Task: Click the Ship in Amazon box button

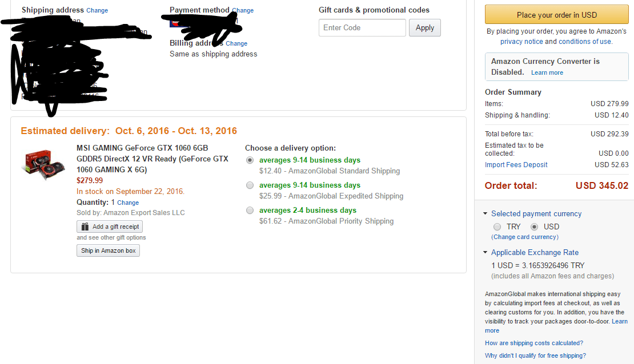Action: 108,250
